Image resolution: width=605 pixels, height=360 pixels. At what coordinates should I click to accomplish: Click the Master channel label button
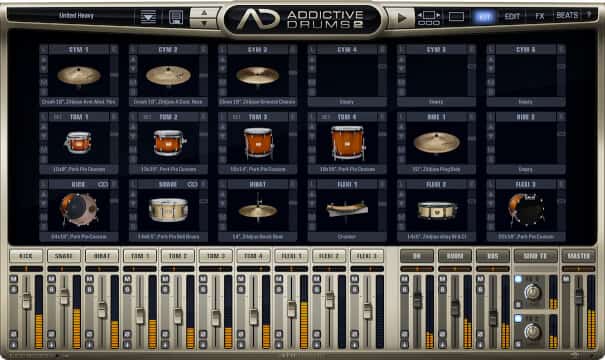pos(578,256)
